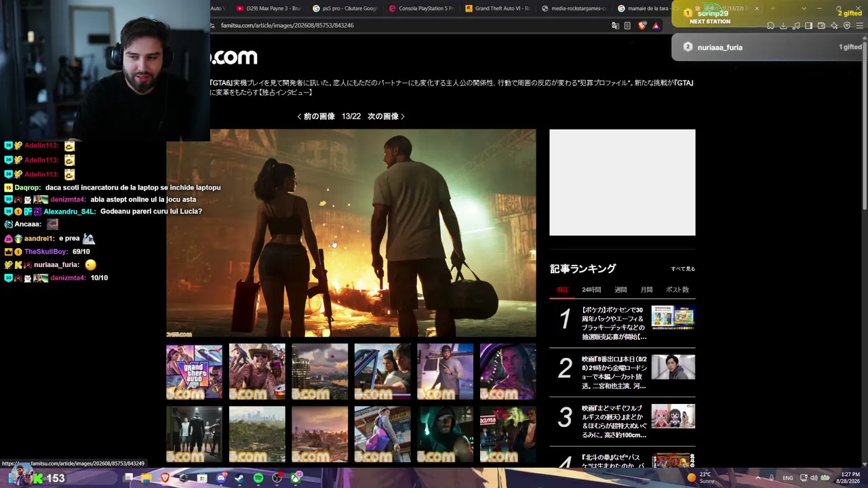Open Task View on the taskbar

(x=128, y=479)
